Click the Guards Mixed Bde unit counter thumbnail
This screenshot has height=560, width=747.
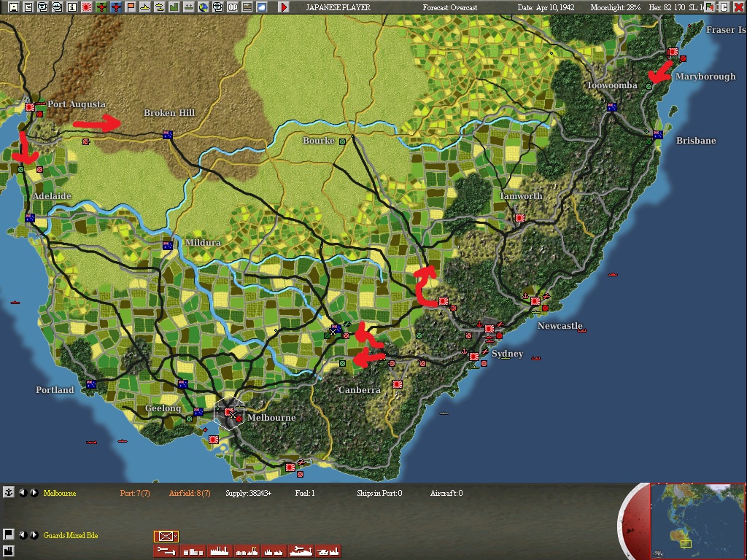pyautogui.click(x=166, y=534)
